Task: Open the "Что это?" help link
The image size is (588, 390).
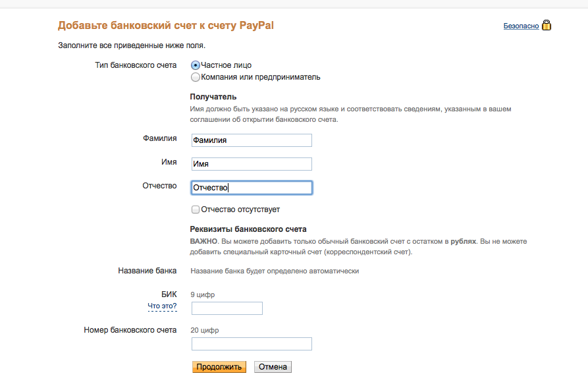Action: click(162, 306)
